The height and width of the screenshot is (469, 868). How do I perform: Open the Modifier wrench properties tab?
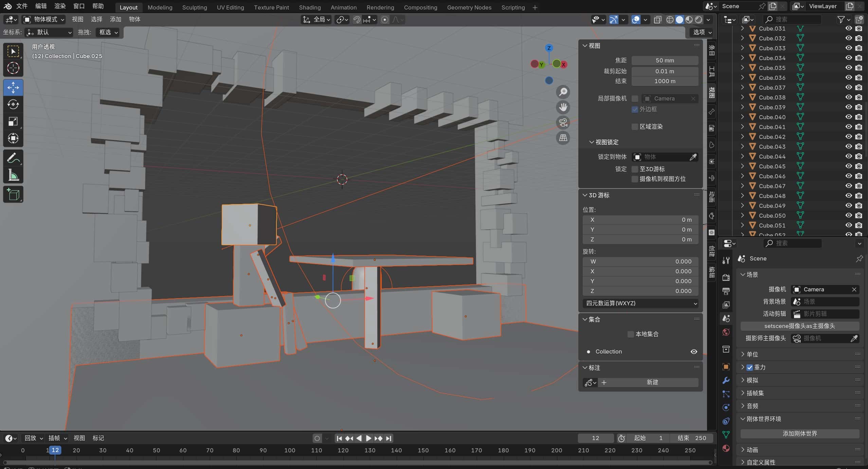tap(726, 380)
